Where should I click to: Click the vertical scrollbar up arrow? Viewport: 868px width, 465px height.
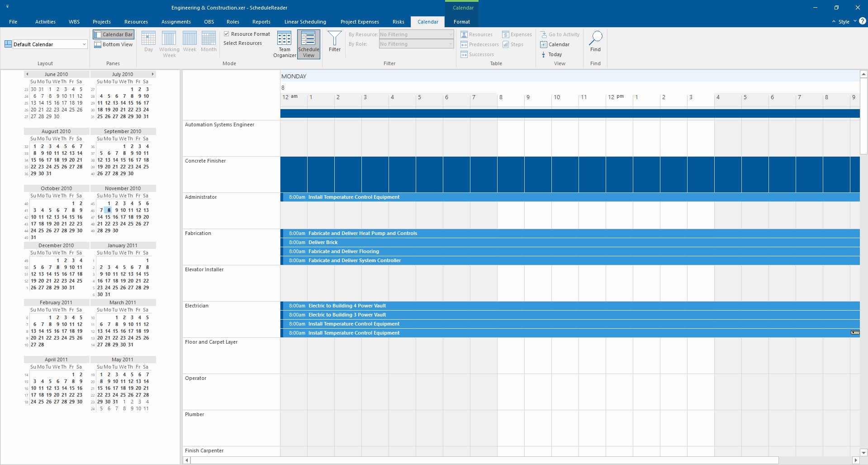pyautogui.click(x=863, y=74)
